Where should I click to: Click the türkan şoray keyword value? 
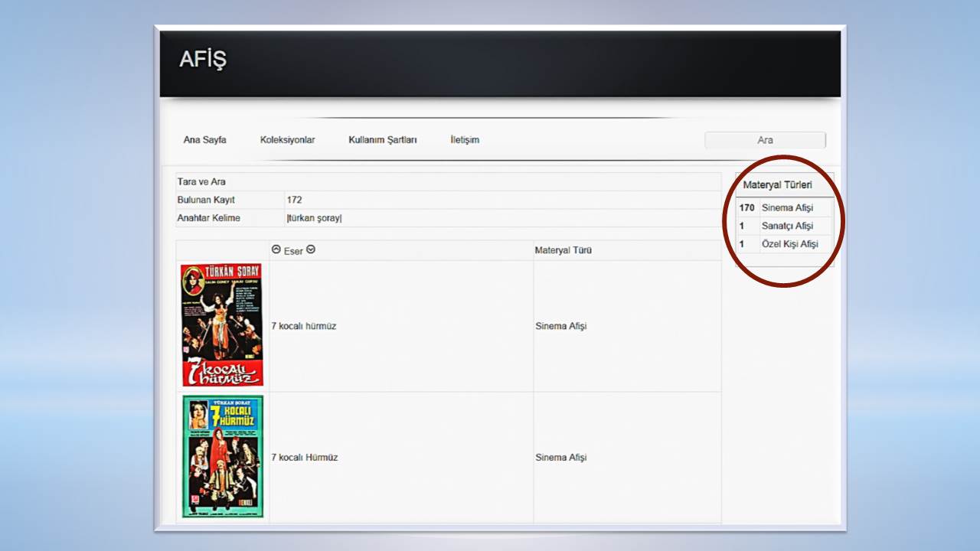click(x=314, y=218)
